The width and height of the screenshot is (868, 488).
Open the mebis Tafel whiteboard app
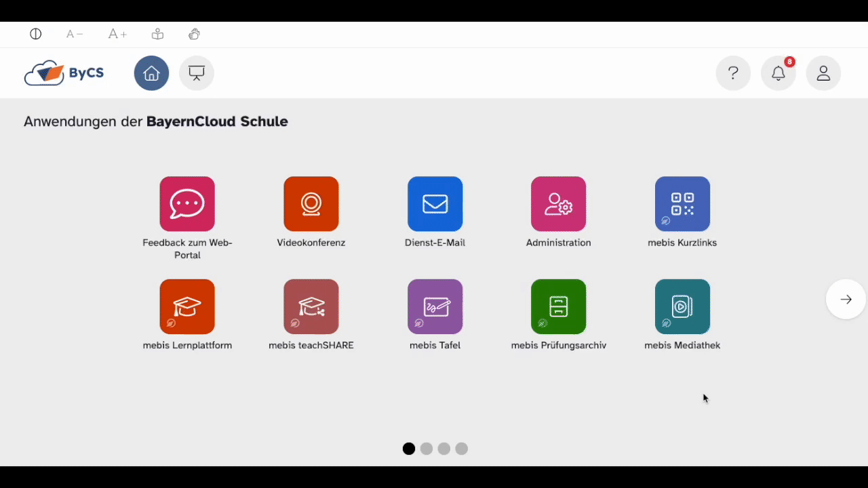coord(435,307)
